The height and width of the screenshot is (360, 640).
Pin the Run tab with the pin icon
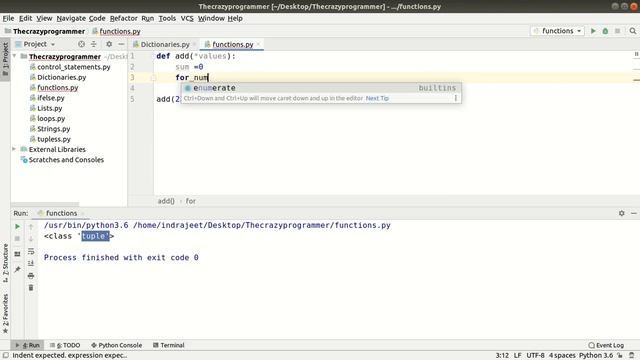17,269
